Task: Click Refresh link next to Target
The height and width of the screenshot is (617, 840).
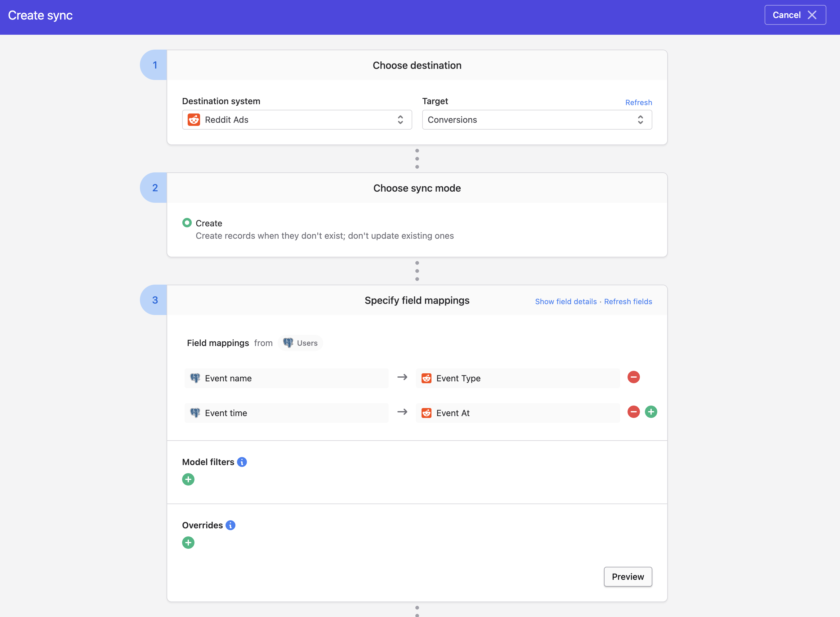Action: (x=638, y=102)
